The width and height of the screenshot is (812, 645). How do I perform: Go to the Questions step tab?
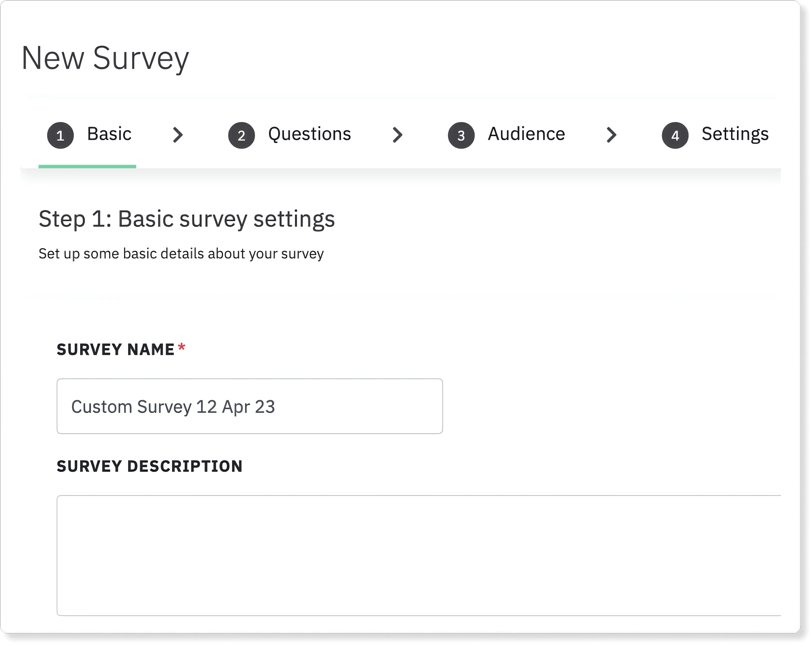[x=309, y=134]
